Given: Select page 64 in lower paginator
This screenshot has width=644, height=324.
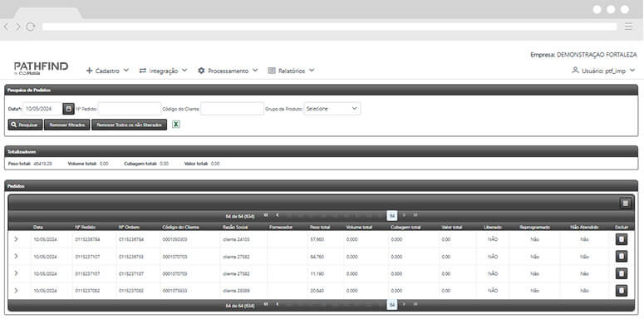Looking at the screenshot, I should (x=392, y=305).
